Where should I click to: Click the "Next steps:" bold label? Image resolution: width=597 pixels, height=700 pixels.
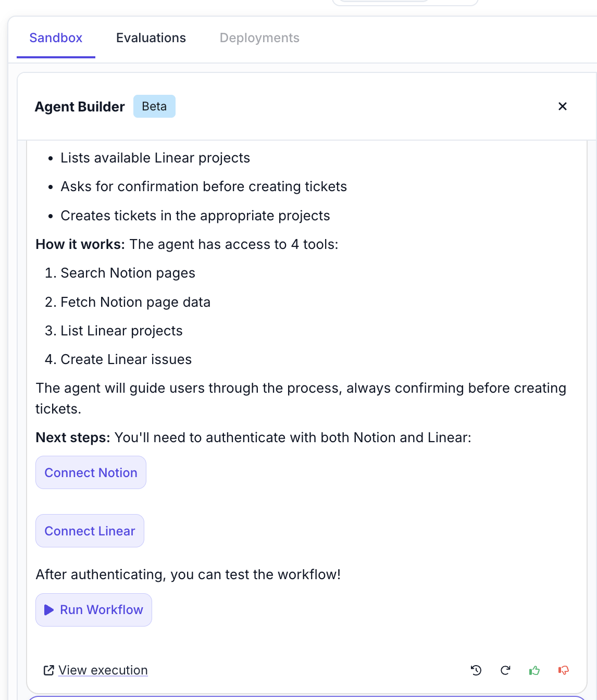(73, 438)
